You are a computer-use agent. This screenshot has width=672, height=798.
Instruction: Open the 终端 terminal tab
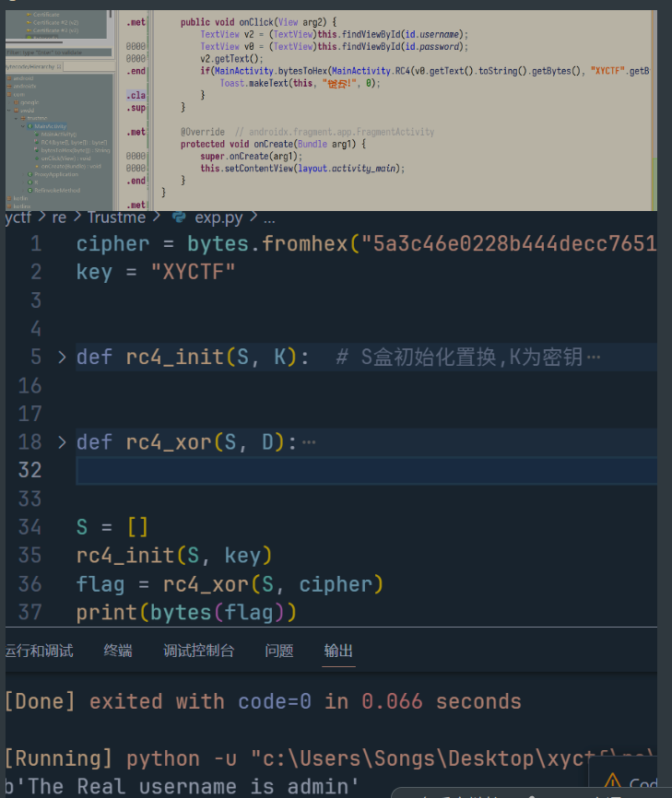[118, 651]
